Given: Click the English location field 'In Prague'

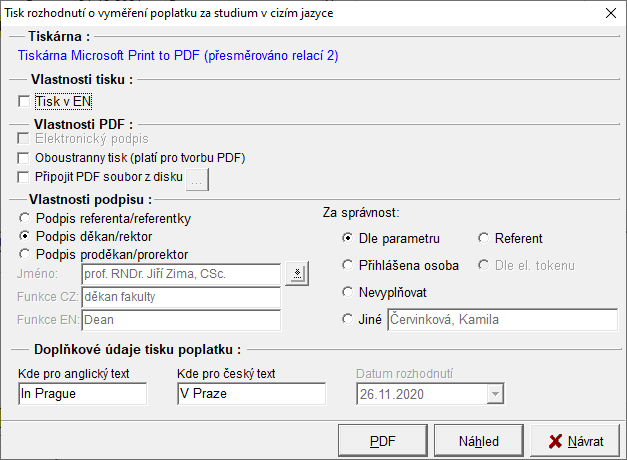Looking at the screenshot, I should [x=82, y=394].
